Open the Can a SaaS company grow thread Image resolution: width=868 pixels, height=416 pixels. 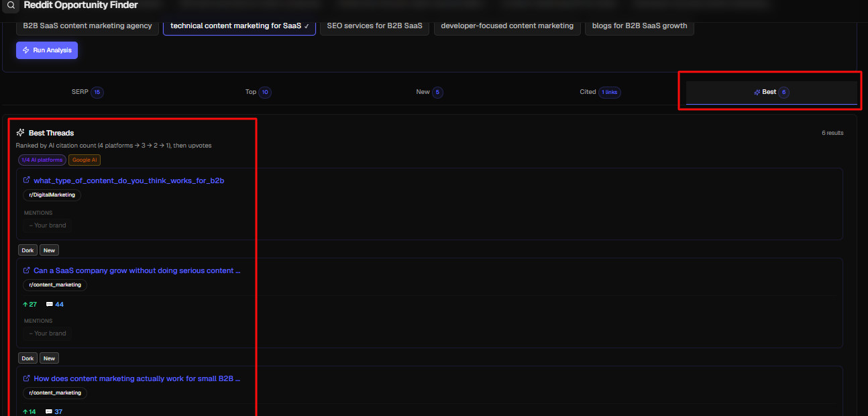[x=137, y=270]
